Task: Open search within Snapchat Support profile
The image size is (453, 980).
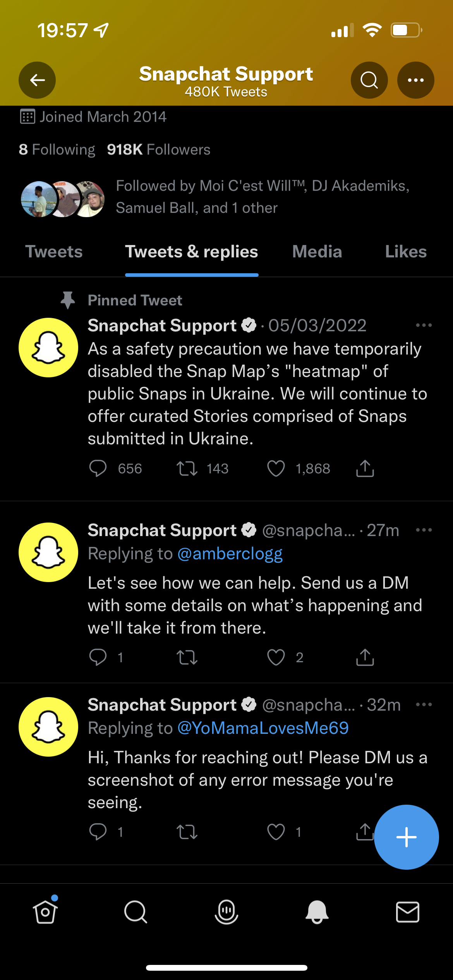Action: click(x=369, y=80)
